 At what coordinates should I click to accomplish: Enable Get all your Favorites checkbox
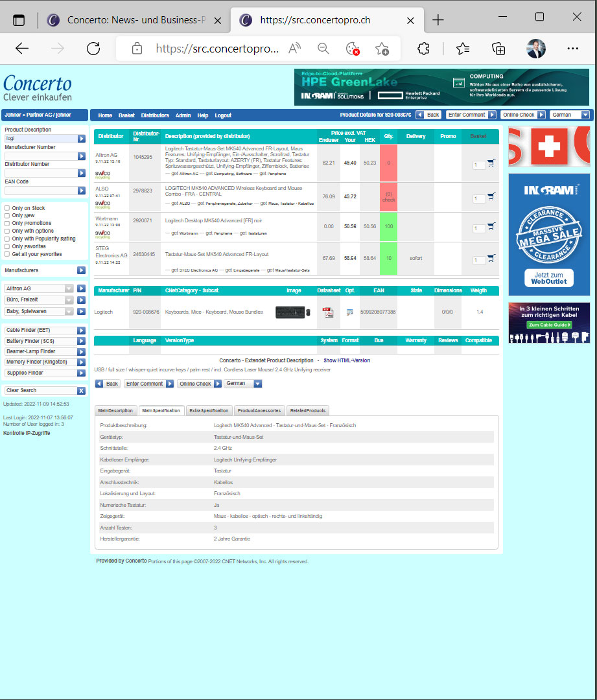[x=7, y=254]
